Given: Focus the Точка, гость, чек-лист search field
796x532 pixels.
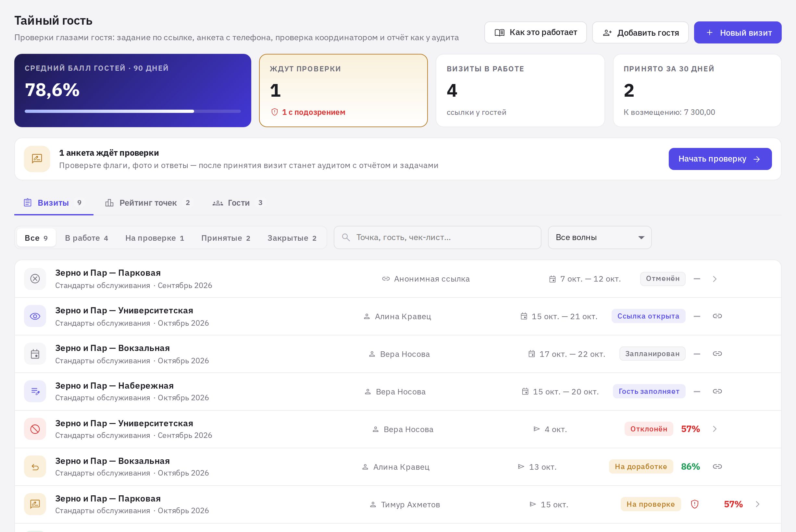Looking at the screenshot, I should click(437, 237).
